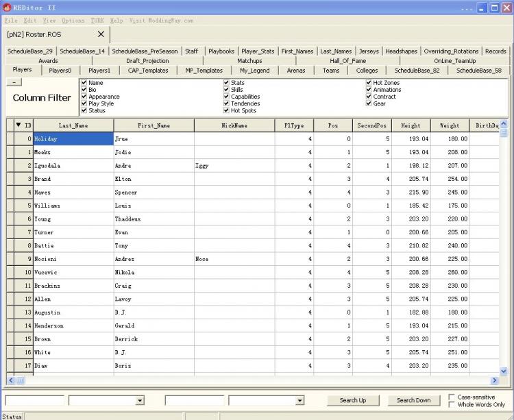Open the Draft_Projection tab
This screenshot has width=514, height=420.
pos(147,60)
